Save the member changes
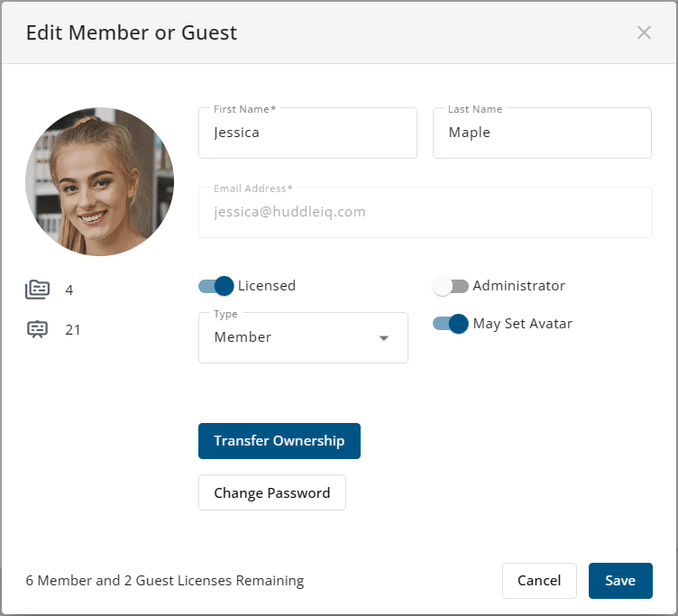Viewport: 678px width, 616px height. click(620, 581)
